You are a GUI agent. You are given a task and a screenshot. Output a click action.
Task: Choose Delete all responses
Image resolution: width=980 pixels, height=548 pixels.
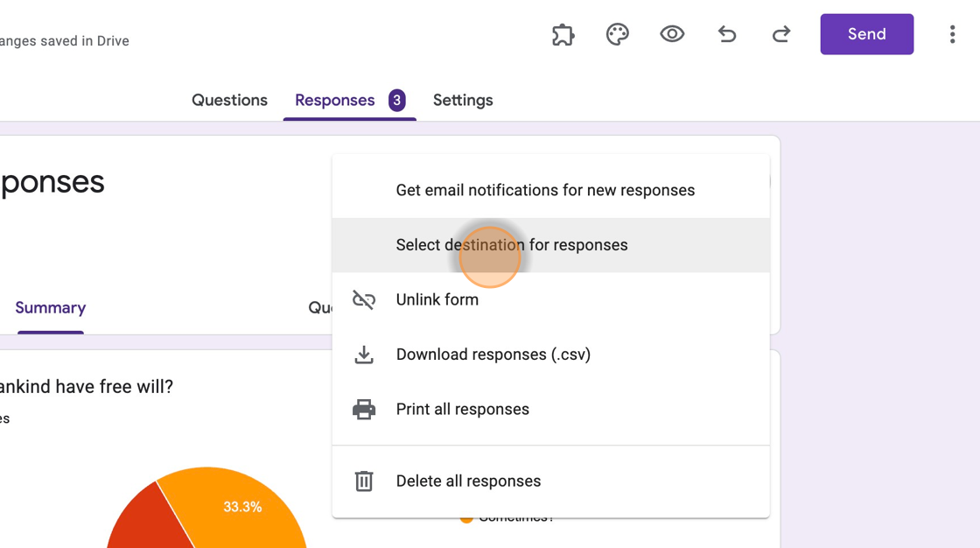(x=550, y=481)
